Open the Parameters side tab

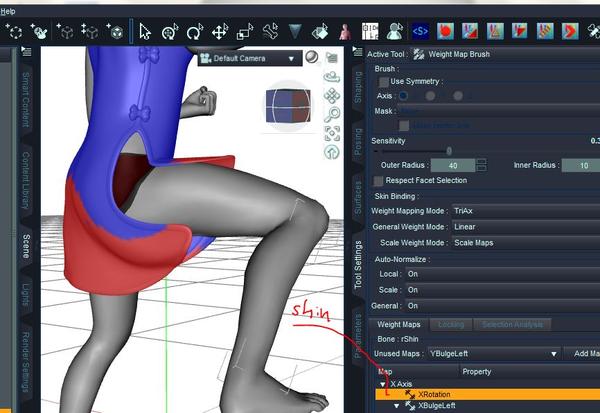[x=358, y=336]
